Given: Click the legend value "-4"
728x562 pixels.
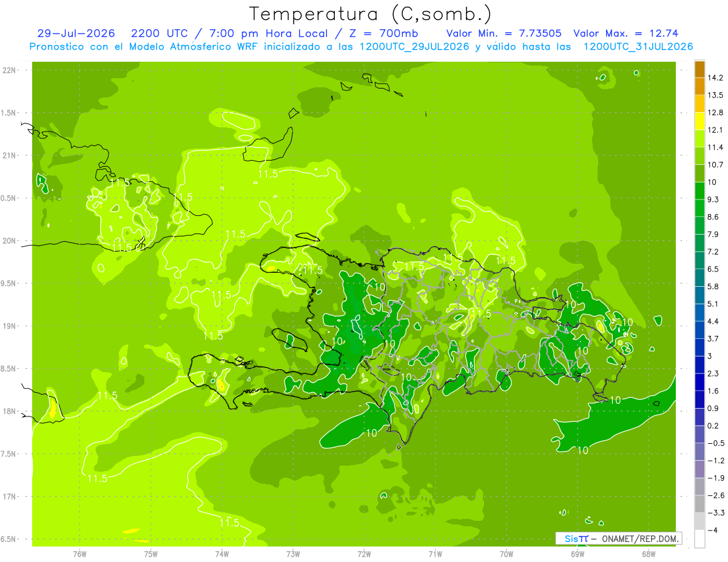Looking at the screenshot, I should pos(713,530).
